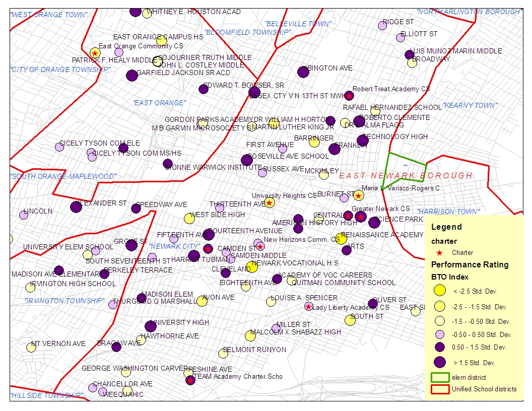The image size is (532, 411).
Task: Click the East Newark Borough map label
Action: [x=406, y=176]
